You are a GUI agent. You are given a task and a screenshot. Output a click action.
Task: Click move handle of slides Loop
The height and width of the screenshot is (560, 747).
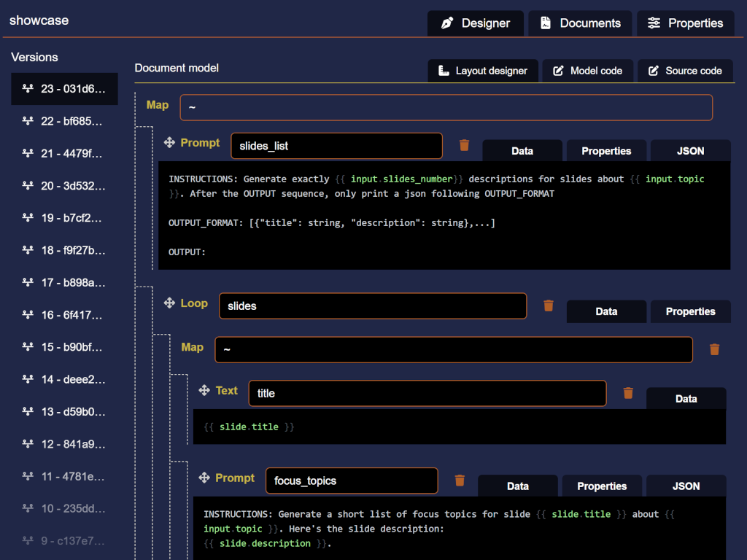pyautogui.click(x=169, y=303)
